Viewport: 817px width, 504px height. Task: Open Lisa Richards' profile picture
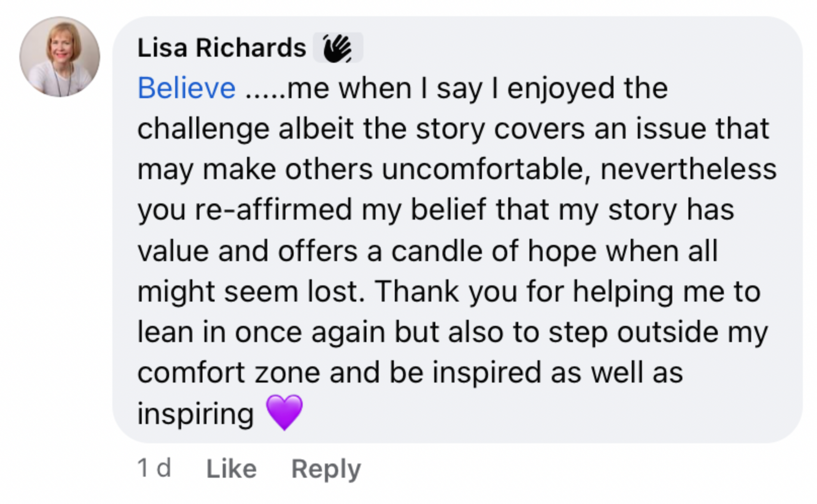(60, 56)
